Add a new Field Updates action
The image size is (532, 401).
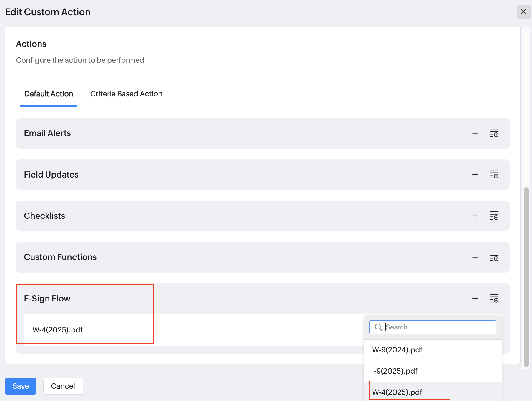[475, 175]
